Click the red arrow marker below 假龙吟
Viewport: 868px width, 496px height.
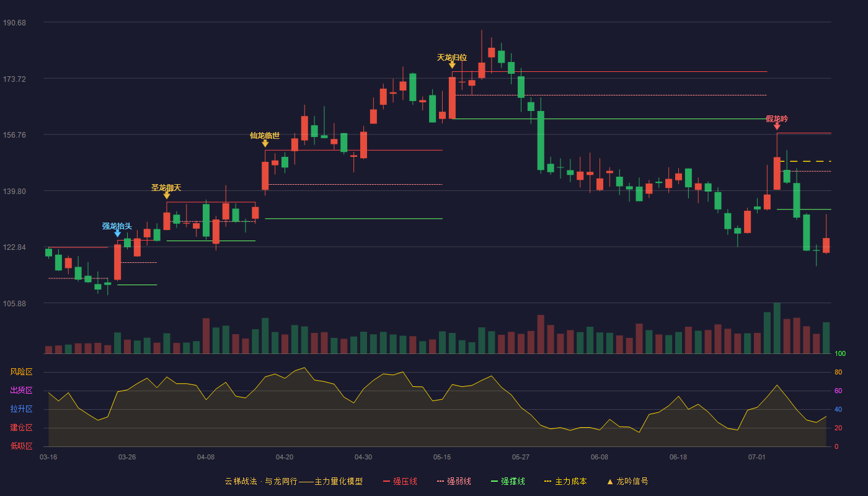click(777, 126)
